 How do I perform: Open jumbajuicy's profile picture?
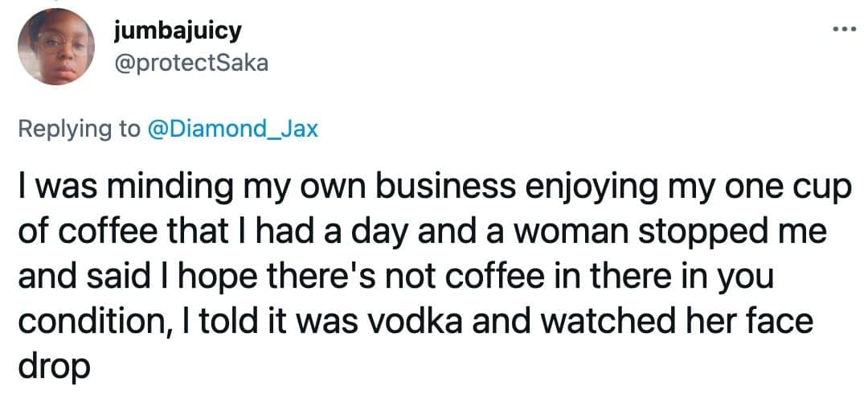coord(56,47)
